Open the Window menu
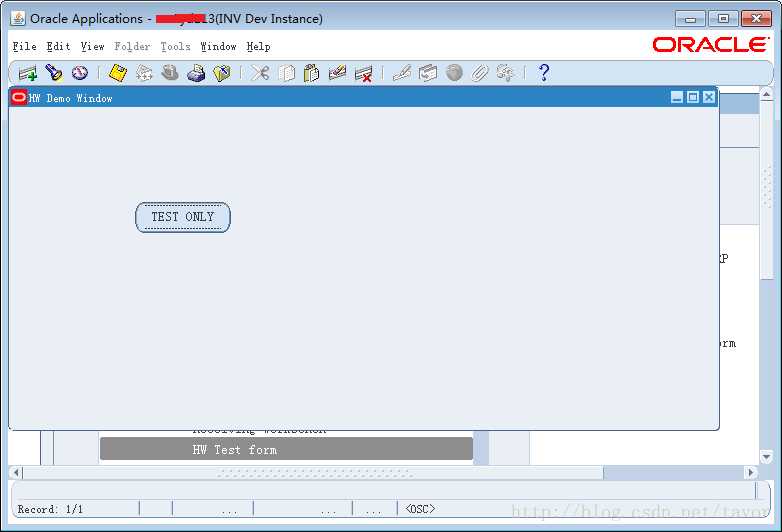Screen dimensions: 782x532 point(218,46)
